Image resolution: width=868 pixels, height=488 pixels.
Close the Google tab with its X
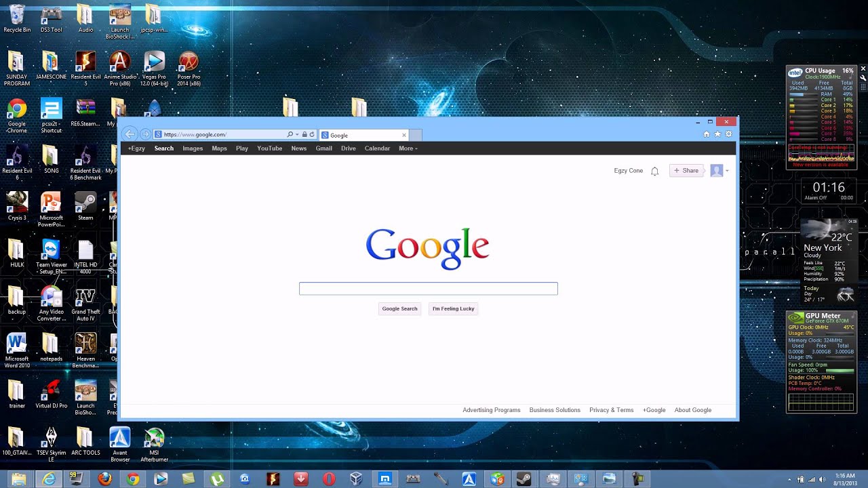pyautogui.click(x=404, y=135)
